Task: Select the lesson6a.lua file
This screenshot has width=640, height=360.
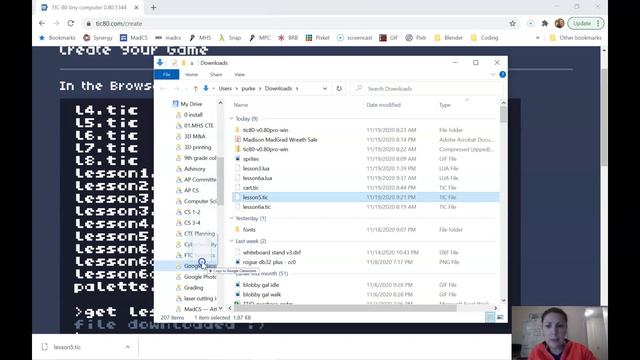Action: coord(365,178)
